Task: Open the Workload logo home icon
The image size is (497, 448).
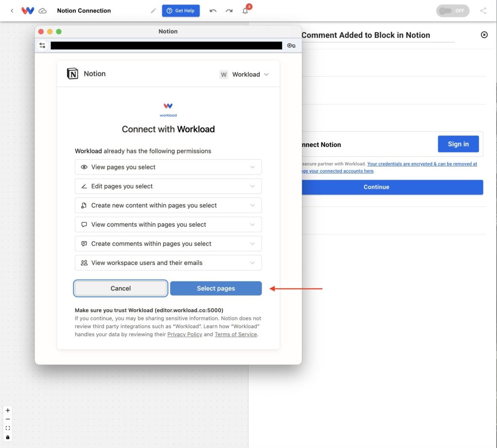Action: pos(28,11)
